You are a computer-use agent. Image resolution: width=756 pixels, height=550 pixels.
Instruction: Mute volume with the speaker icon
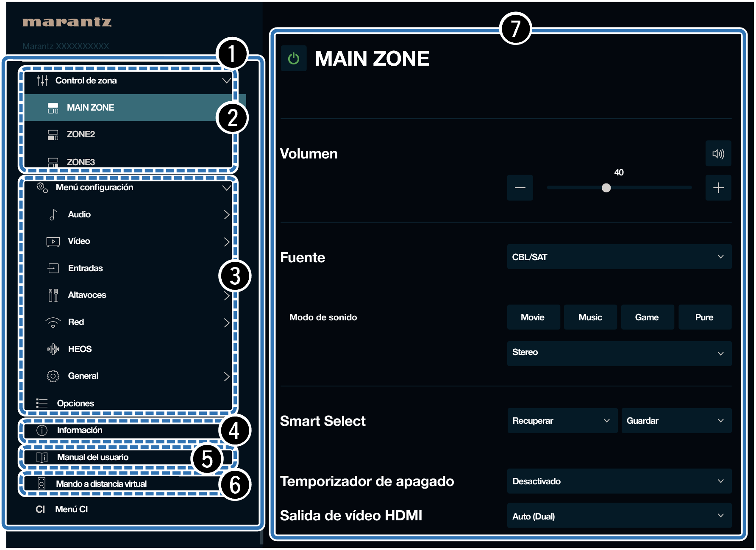point(718,153)
